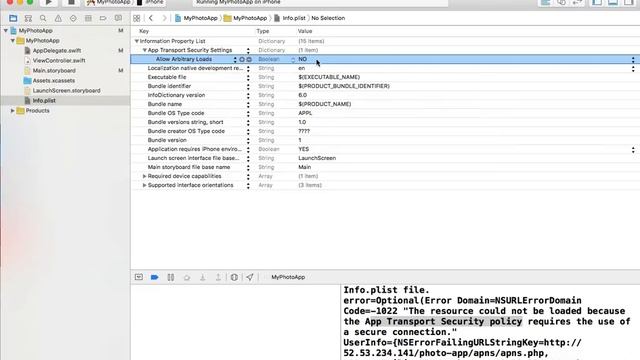Click the Type column header

(x=263, y=31)
